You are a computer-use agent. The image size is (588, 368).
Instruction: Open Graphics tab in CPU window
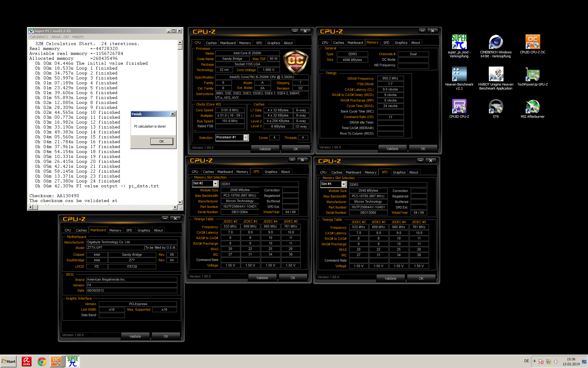(x=273, y=43)
